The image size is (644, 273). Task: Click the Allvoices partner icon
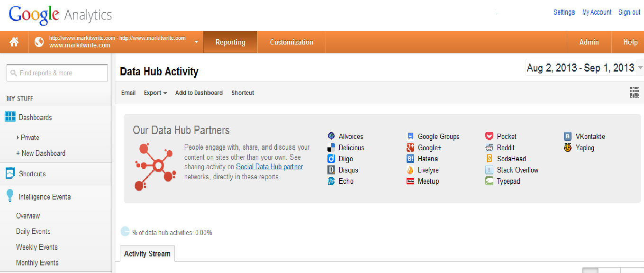pos(331,136)
